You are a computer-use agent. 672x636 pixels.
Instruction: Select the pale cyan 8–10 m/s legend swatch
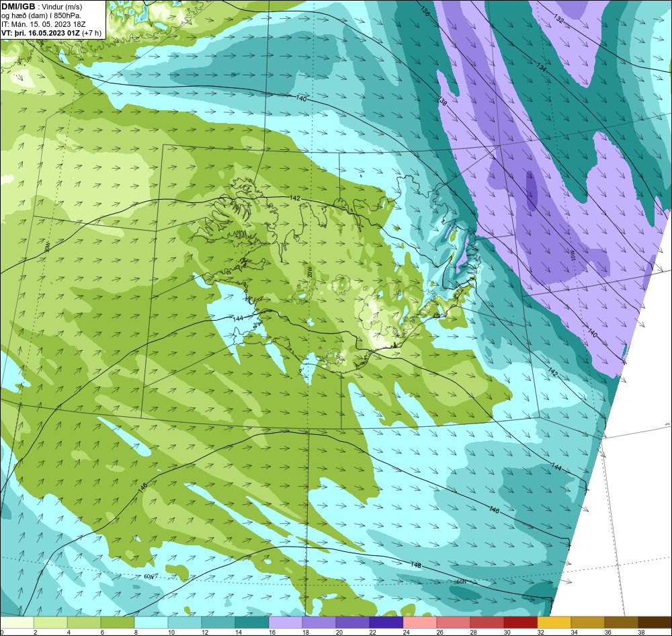click(151, 623)
